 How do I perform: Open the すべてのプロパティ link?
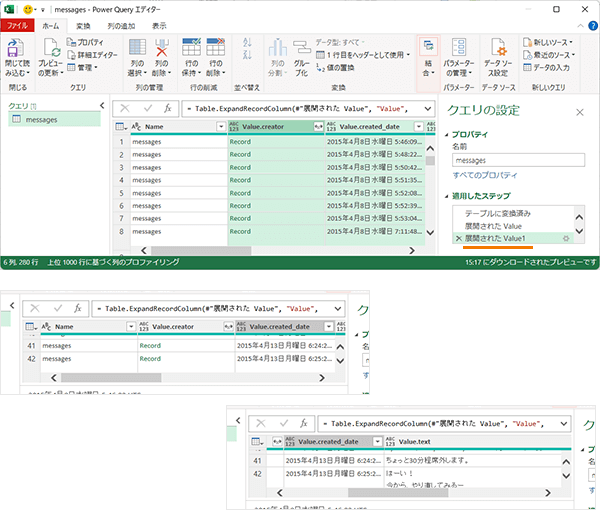click(484, 175)
